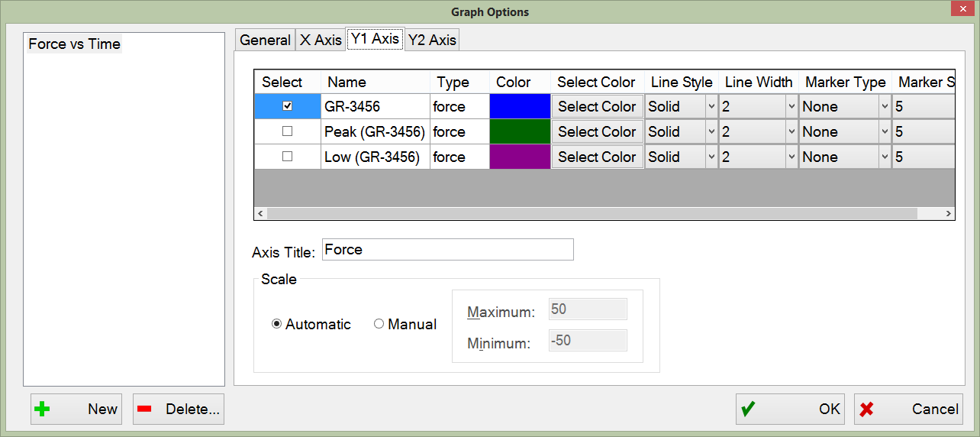Click the Cancel button
The image size is (980, 437).
[908, 409]
